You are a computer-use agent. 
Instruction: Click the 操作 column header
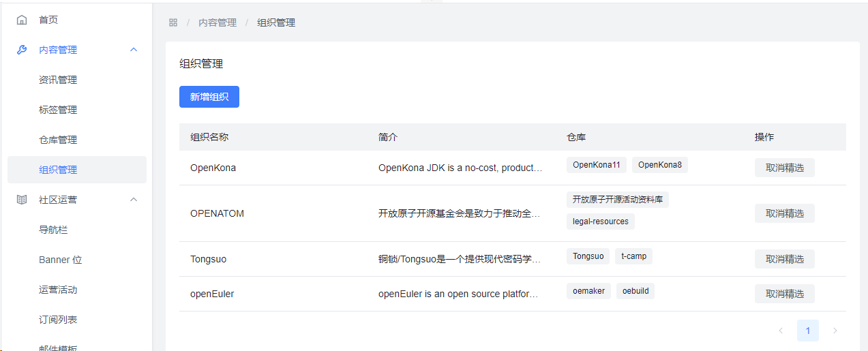764,137
